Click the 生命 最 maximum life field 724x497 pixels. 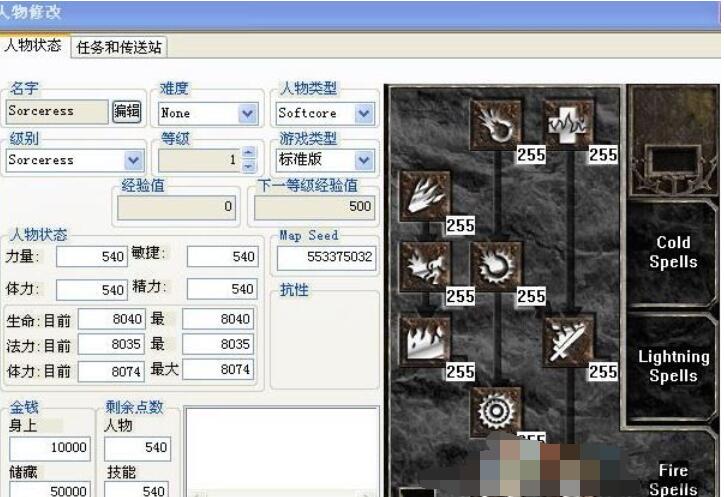coord(218,319)
